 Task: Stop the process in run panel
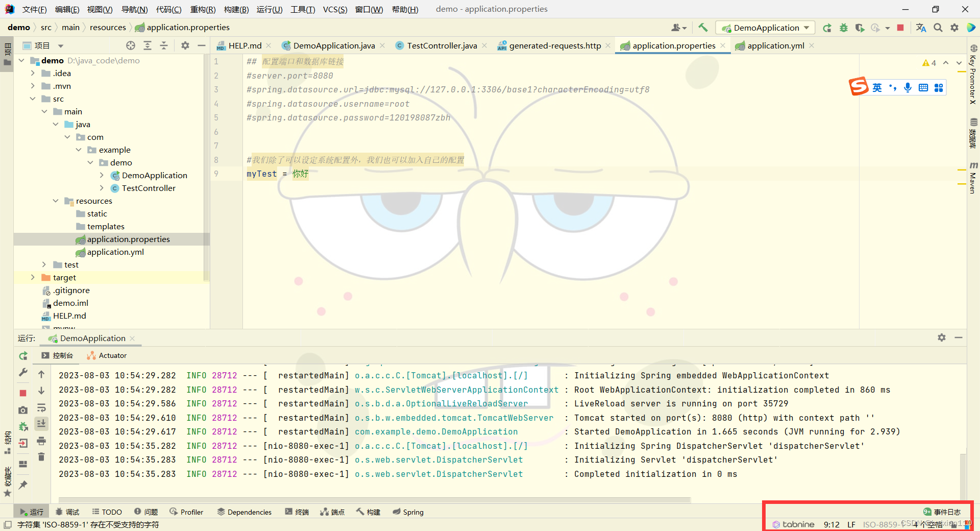coord(23,393)
